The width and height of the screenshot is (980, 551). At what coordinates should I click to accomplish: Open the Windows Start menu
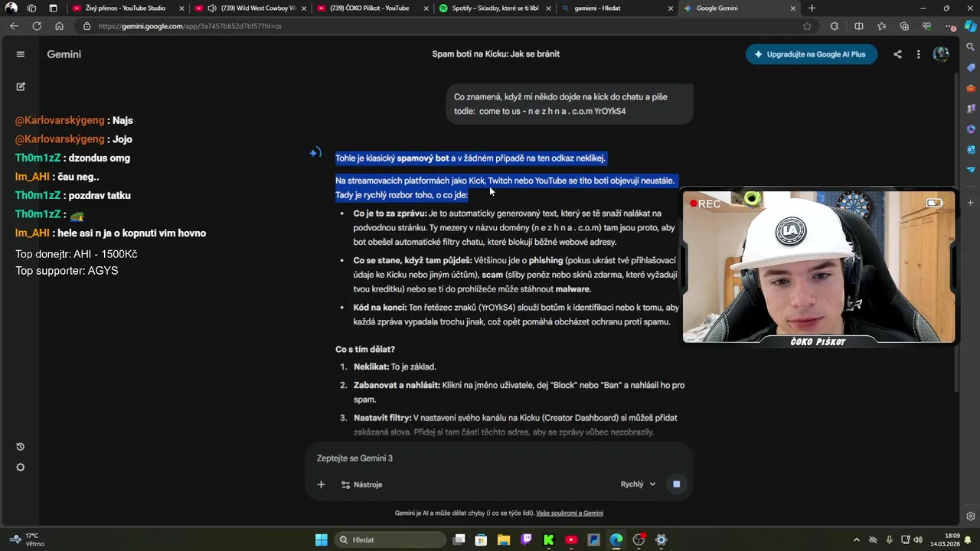click(322, 540)
